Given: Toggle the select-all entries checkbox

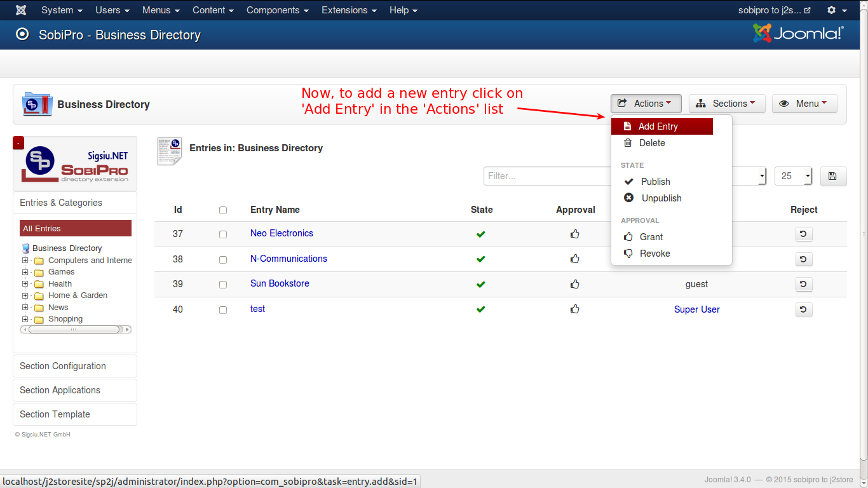Looking at the screenshot, I should (x=223, y=210).
